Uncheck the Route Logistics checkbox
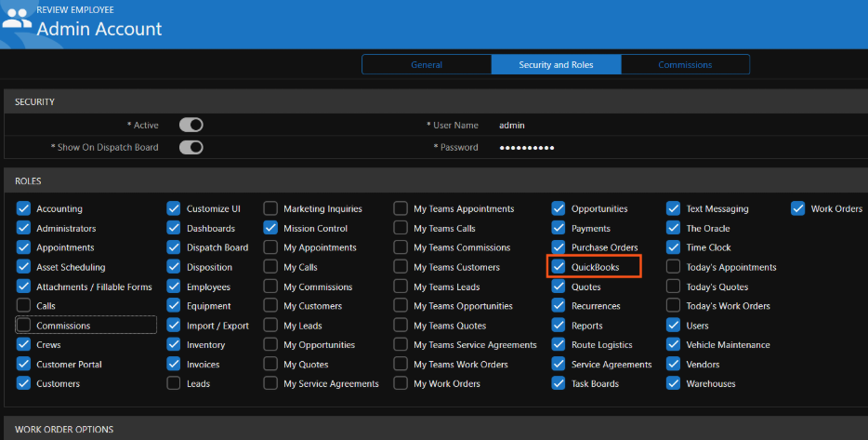 (x=558, y=344)
